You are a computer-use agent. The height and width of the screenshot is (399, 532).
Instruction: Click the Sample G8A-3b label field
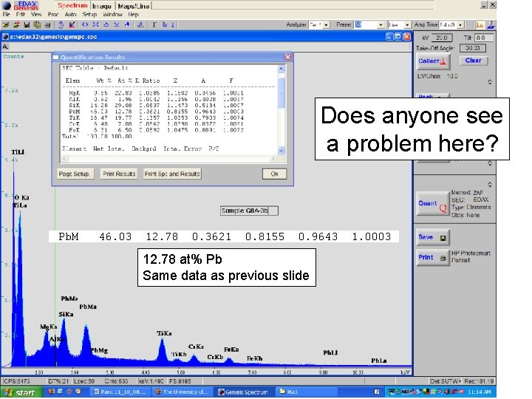tap(249, 211)
